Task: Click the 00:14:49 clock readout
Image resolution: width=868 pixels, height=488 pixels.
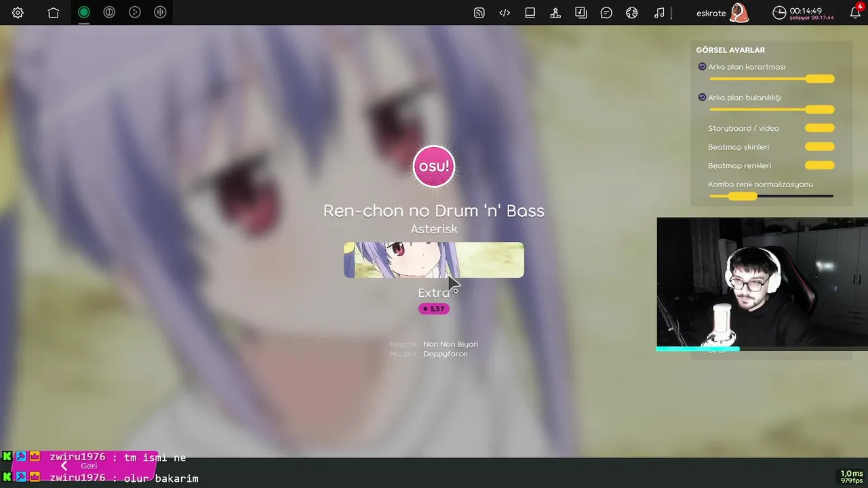Action: coord(806,11)
